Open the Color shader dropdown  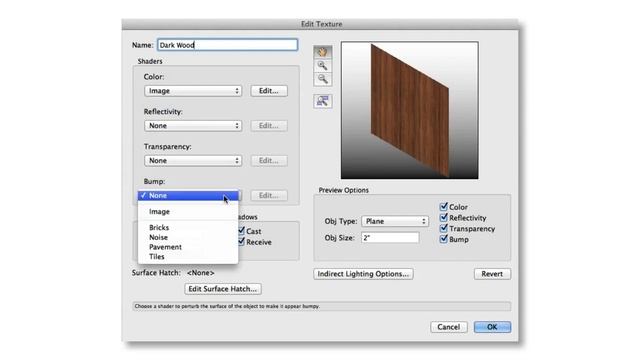(193, 91)
